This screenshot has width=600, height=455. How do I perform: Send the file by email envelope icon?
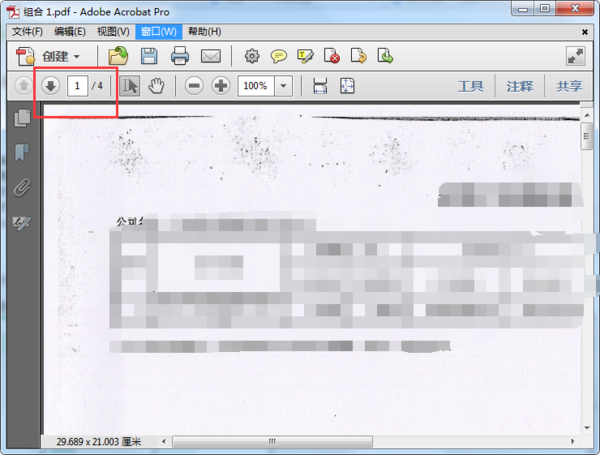211,56
